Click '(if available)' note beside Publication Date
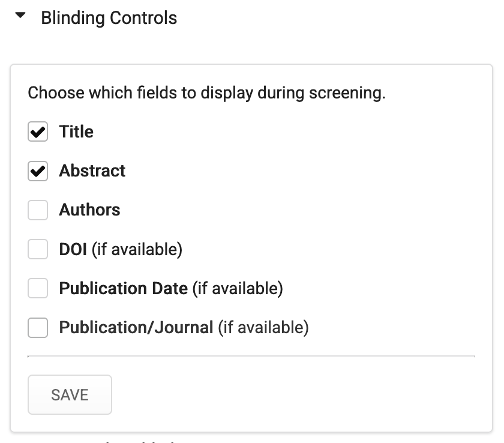 point(237,288)
